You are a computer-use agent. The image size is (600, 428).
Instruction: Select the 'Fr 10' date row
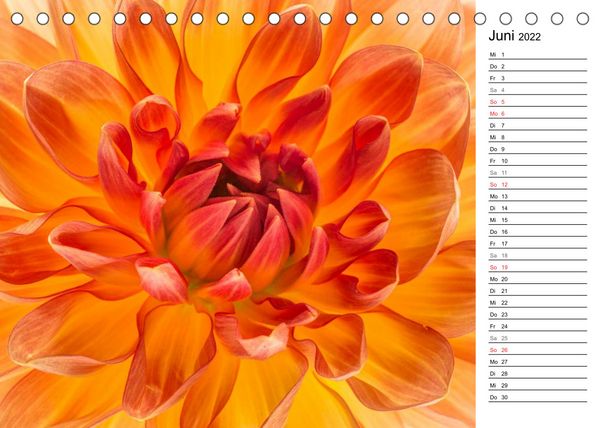(538, 161)
